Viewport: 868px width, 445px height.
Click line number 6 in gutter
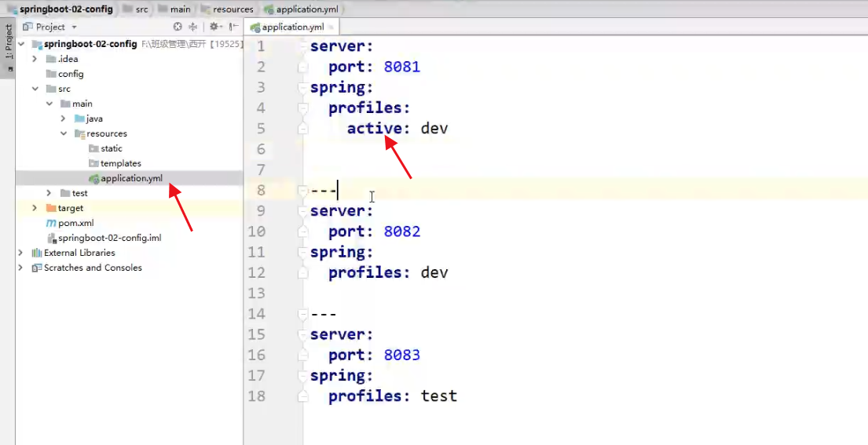(261, 149)
